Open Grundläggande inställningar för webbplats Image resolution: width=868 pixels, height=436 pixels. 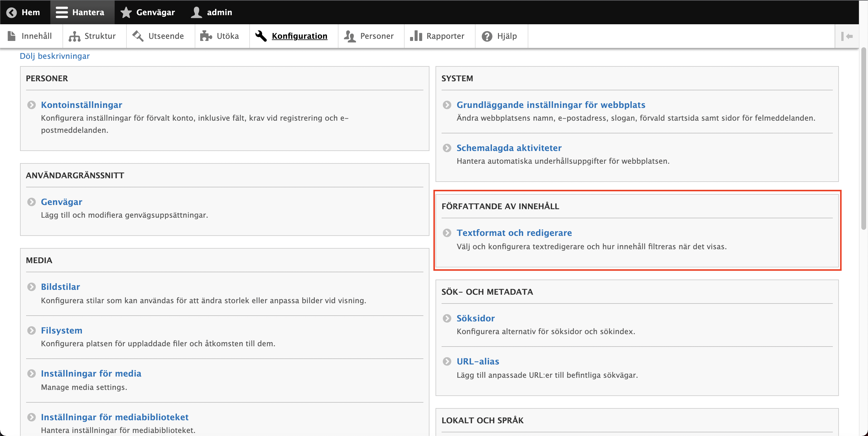(x=551, y=105)
